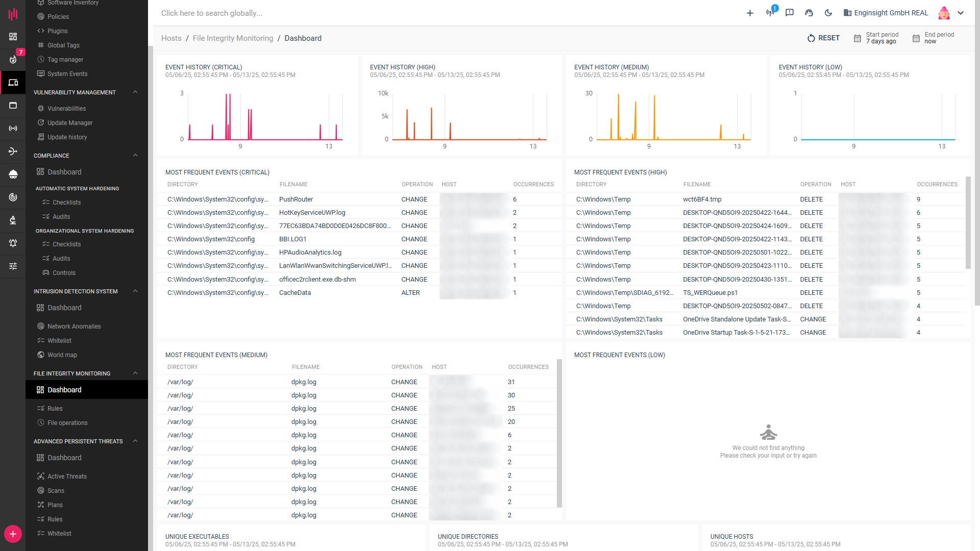The image size is (980, 551).
Task: Set the Start period date picker
Action: (x=877, y=38)
